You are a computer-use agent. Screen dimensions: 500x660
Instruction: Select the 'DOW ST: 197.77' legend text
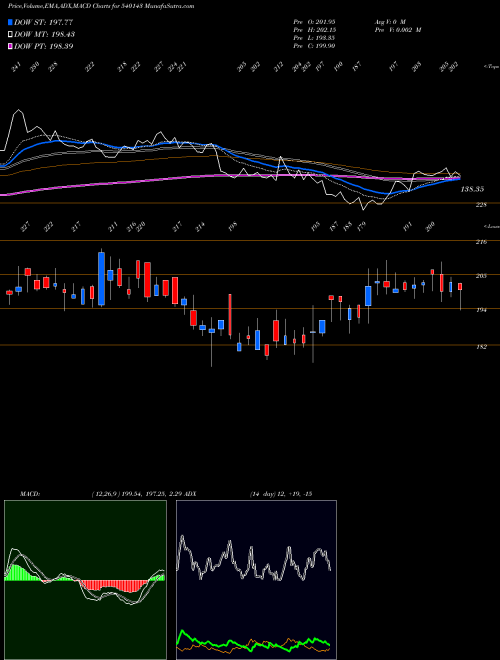44,22
